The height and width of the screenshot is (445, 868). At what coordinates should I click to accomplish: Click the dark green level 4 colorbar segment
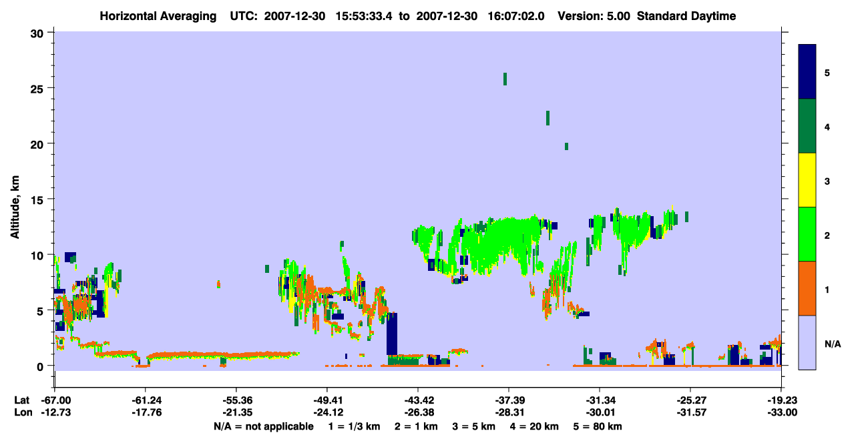807,126
